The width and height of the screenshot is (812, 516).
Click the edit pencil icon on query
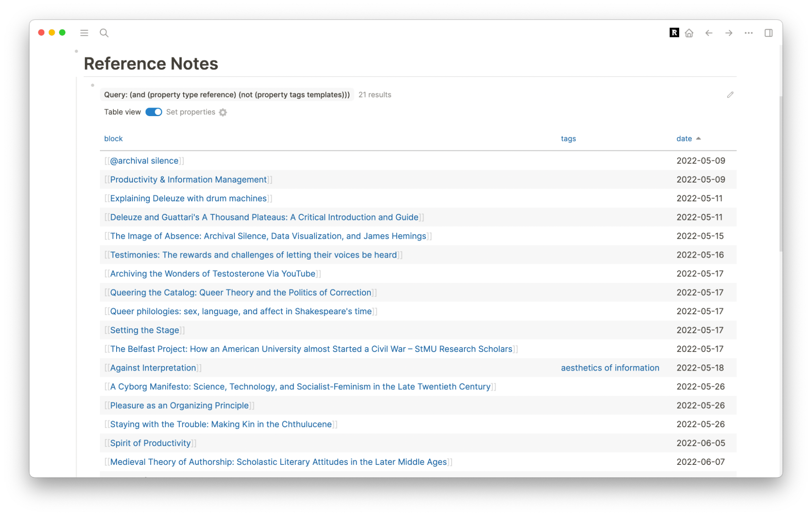[729, 94]
